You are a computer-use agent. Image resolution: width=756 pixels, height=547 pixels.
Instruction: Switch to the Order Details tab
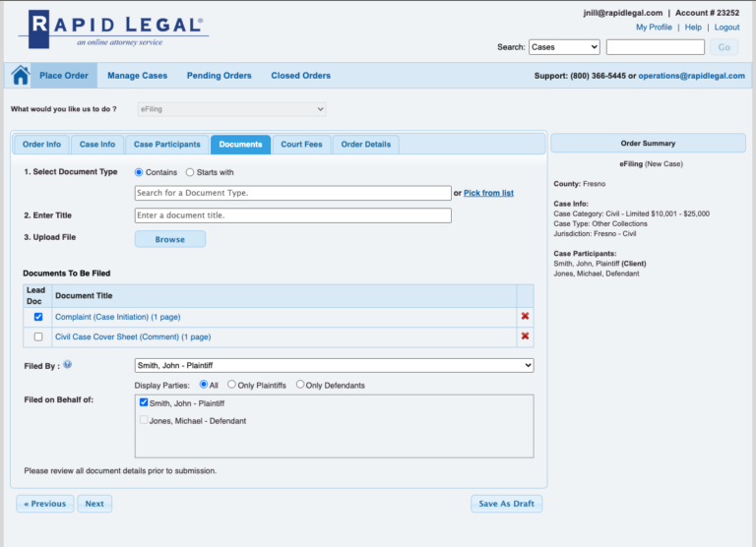pos(366,145)
